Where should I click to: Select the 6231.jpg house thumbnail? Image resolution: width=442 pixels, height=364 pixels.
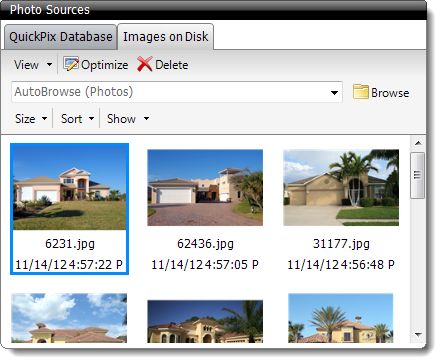point(70,188)
